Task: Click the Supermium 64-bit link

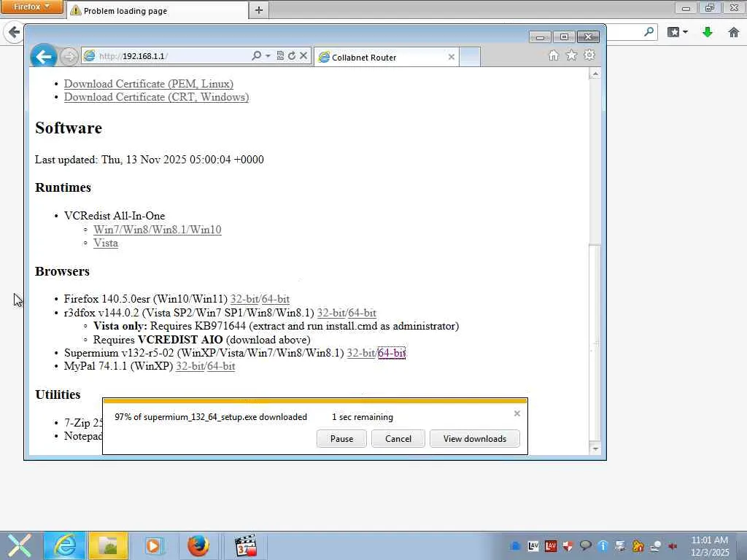Action: pos(392,353)
